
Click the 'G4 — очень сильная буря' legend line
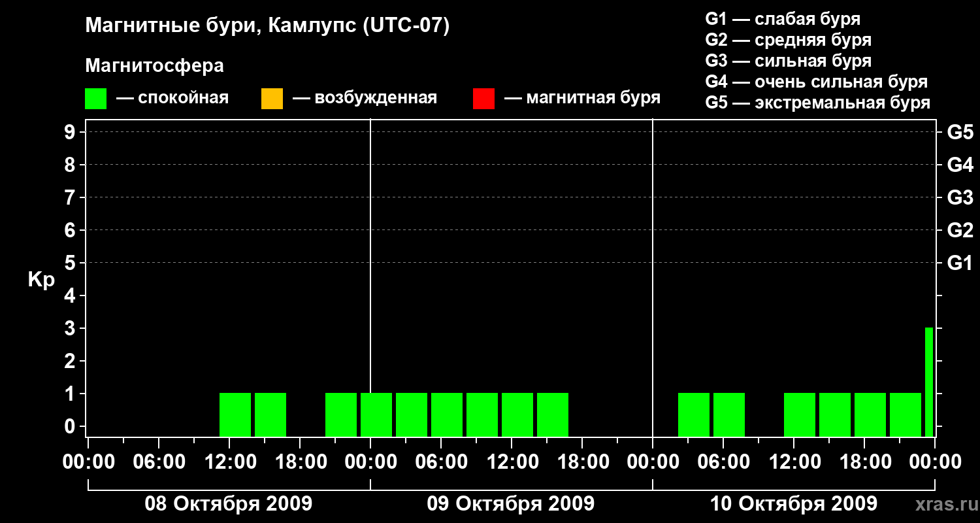coord(817,82)
